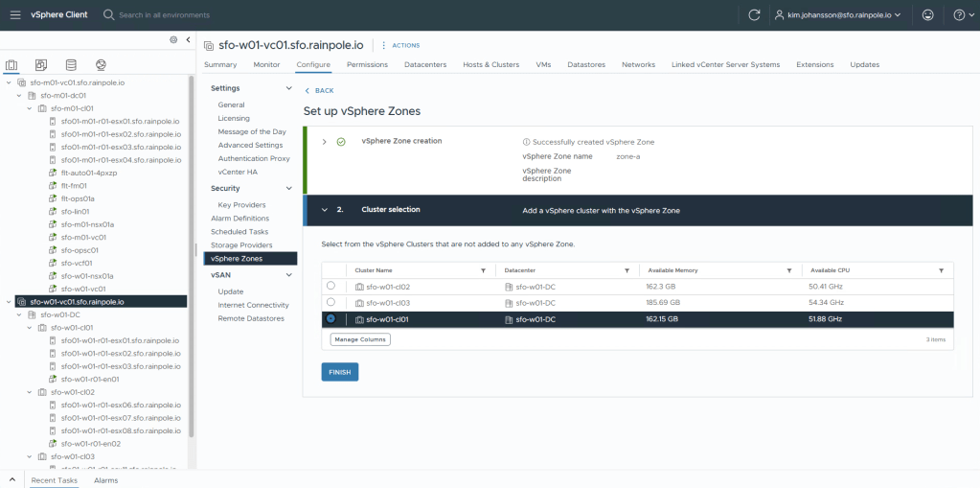This screenshot has height=488, width=980.
Task: Switch to Networking inventory view icon
Action: [101, 65]
